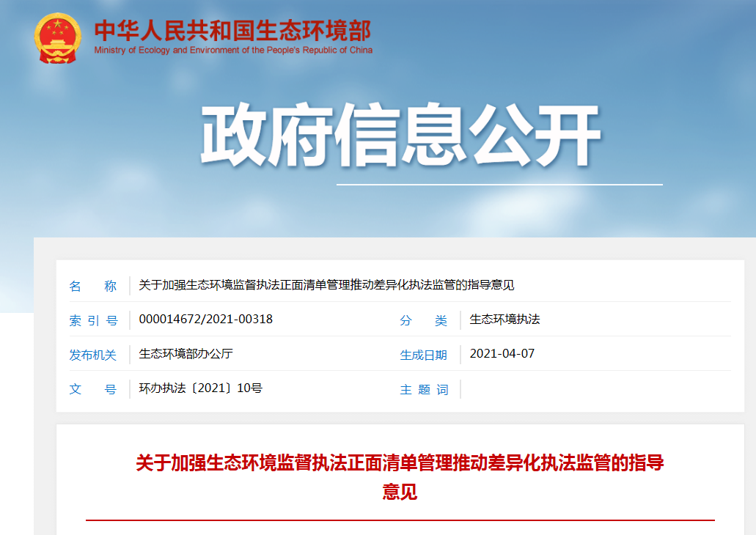Click the English ministry subtitle text

pos(232,50)
